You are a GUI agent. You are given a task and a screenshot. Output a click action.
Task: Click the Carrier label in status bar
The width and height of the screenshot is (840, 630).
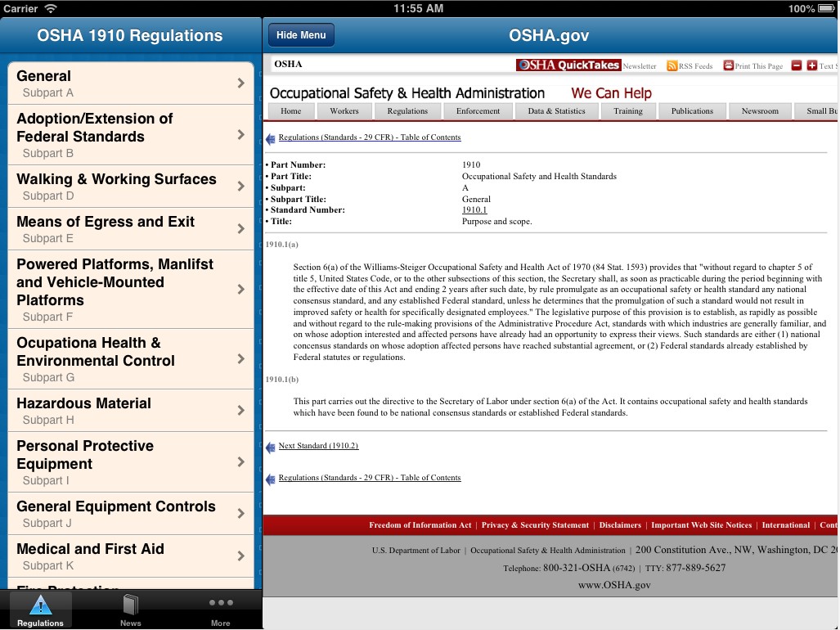click(x=20, y=8)
